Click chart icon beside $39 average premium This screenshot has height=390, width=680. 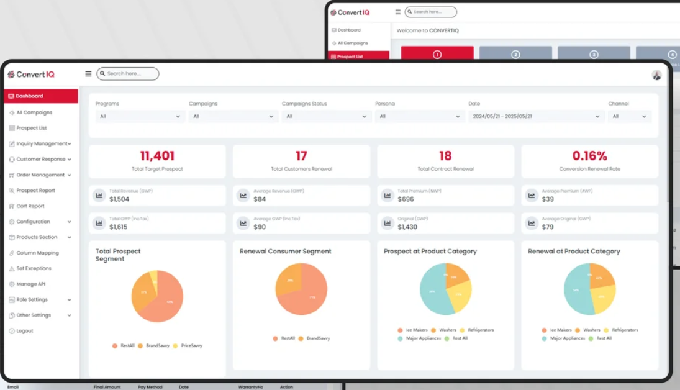pos(531,196)
